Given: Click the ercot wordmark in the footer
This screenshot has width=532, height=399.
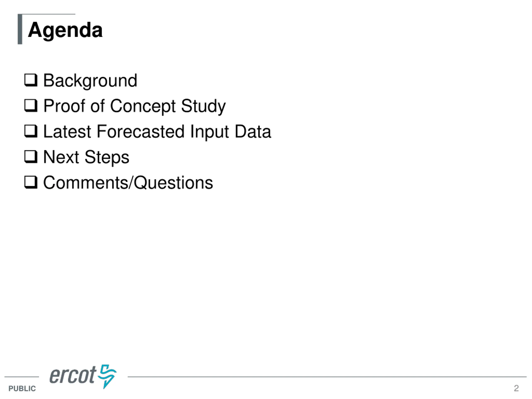Looking at the screenshot, I should 73,375.
